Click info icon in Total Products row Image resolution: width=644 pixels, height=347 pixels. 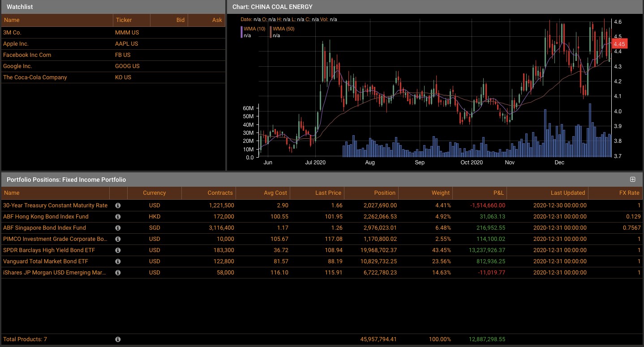[x=118, y=339]
